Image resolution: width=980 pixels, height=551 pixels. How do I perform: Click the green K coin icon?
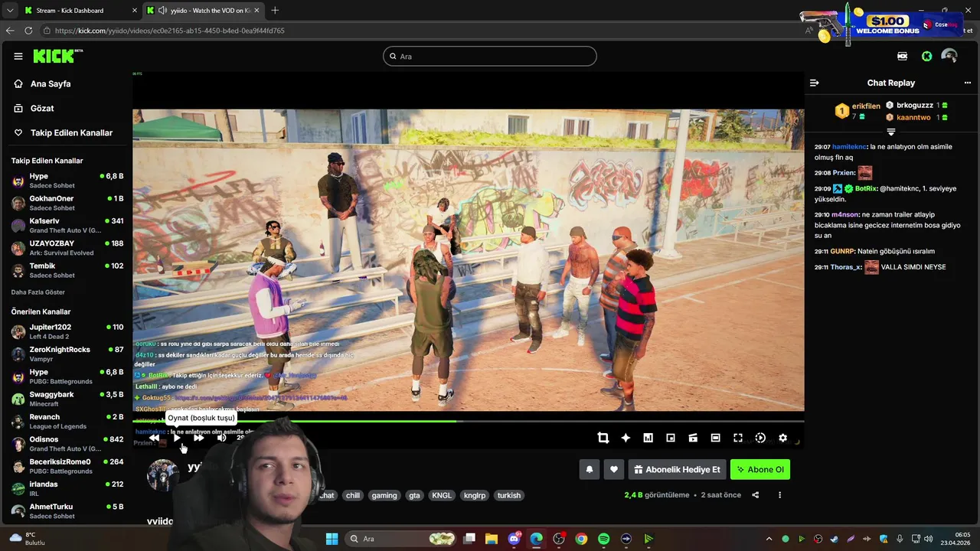(x=926, y=56)
